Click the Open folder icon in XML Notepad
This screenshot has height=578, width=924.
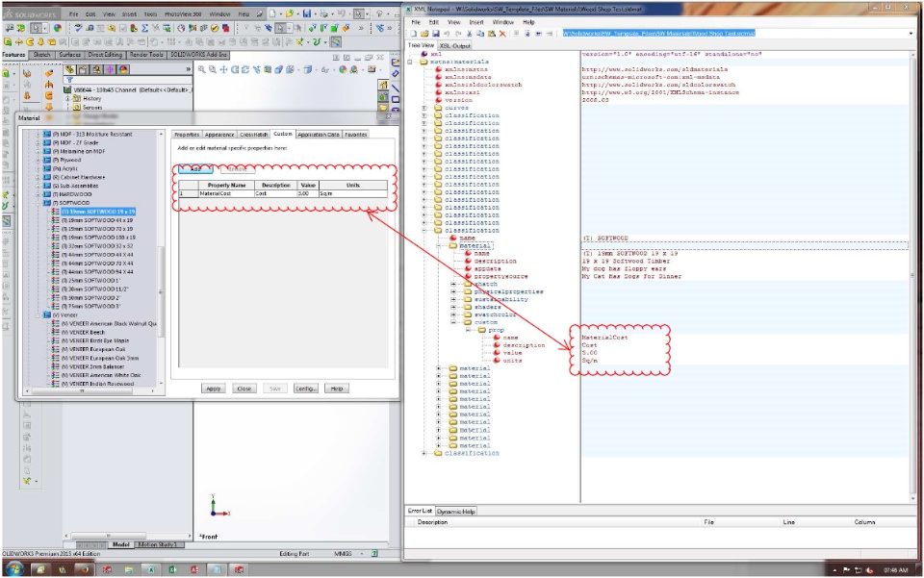coord(424,34)
